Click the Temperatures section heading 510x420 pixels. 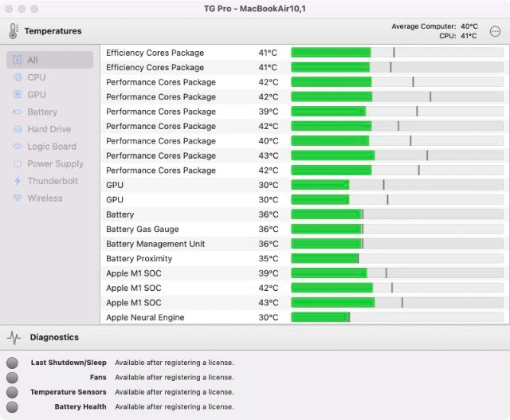click(x=53, y=31)
